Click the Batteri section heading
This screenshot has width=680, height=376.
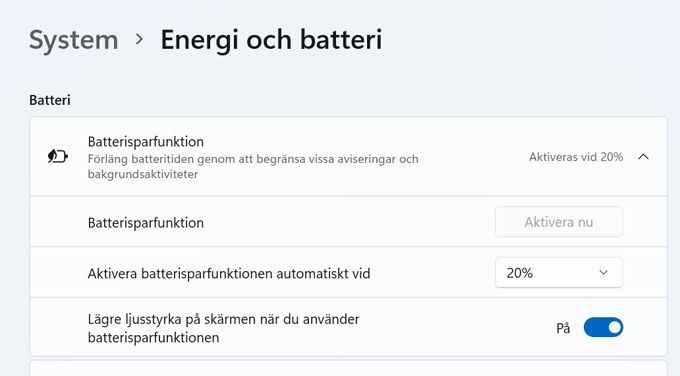tap(50, 100)
